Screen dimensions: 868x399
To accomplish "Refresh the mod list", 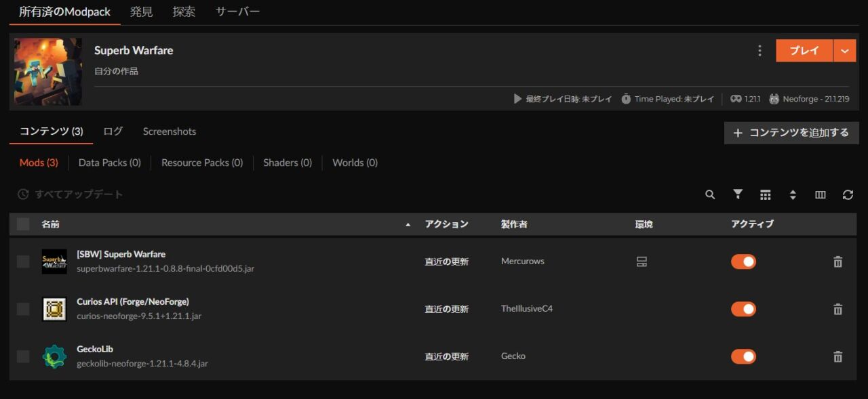I will click(848, 194).
